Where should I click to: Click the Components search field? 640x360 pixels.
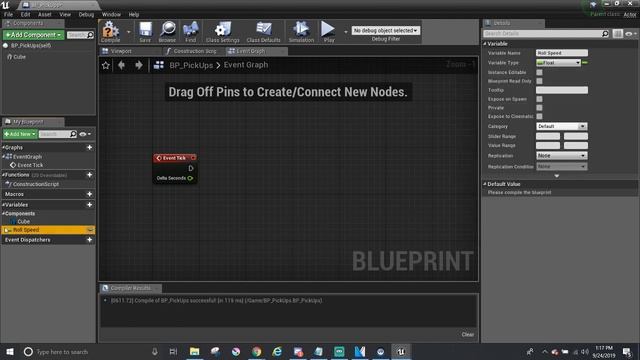(x=80, y=35)
